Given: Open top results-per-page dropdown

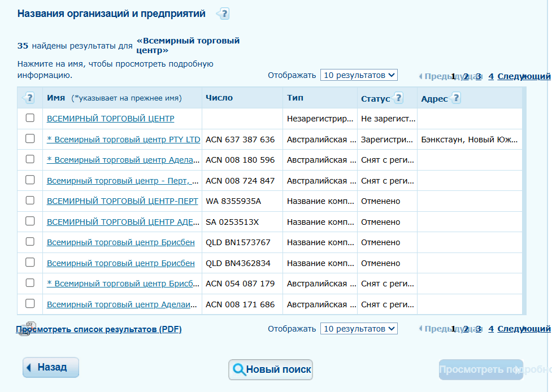Looking at the screenshot, I should (359, 75).
